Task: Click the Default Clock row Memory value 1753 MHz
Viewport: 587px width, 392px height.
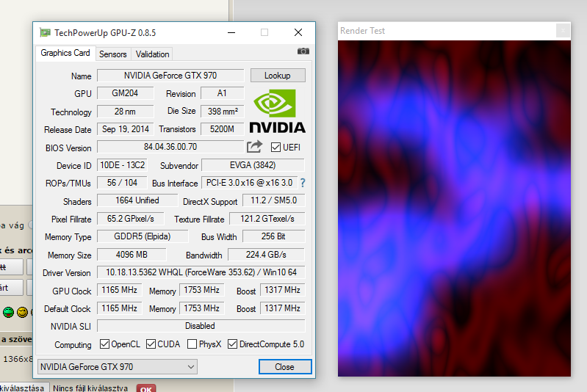Action: pyautogui.click(x=202, y=308)
